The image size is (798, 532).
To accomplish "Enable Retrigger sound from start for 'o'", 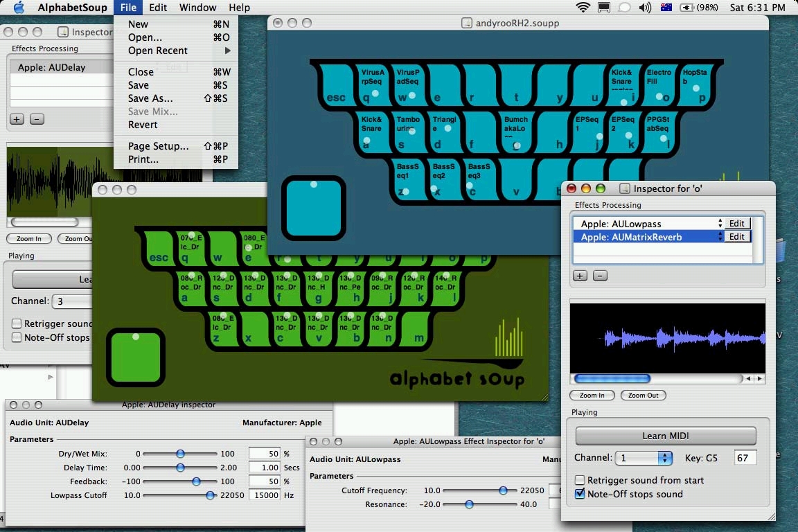I will 579,480.
